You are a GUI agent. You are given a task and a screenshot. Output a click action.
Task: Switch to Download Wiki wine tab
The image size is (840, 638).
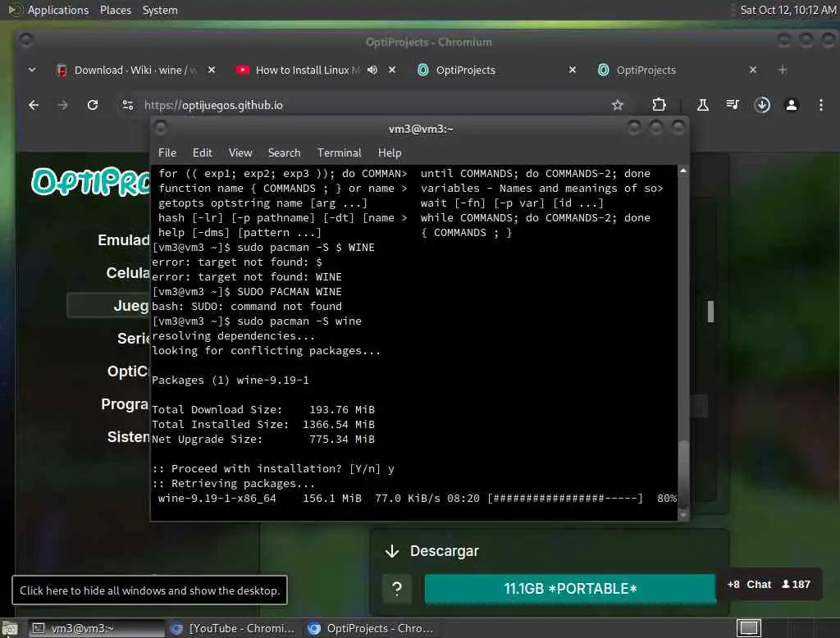click(127, 71)
